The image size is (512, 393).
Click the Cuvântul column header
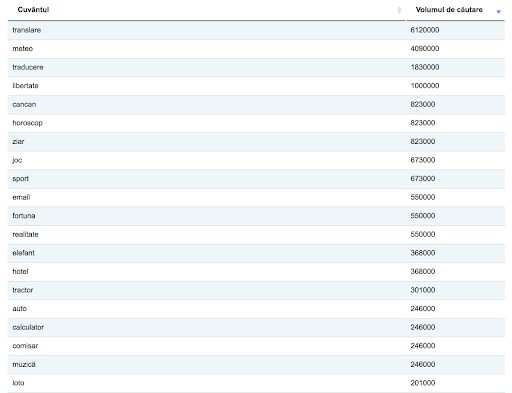coord(33,10)
